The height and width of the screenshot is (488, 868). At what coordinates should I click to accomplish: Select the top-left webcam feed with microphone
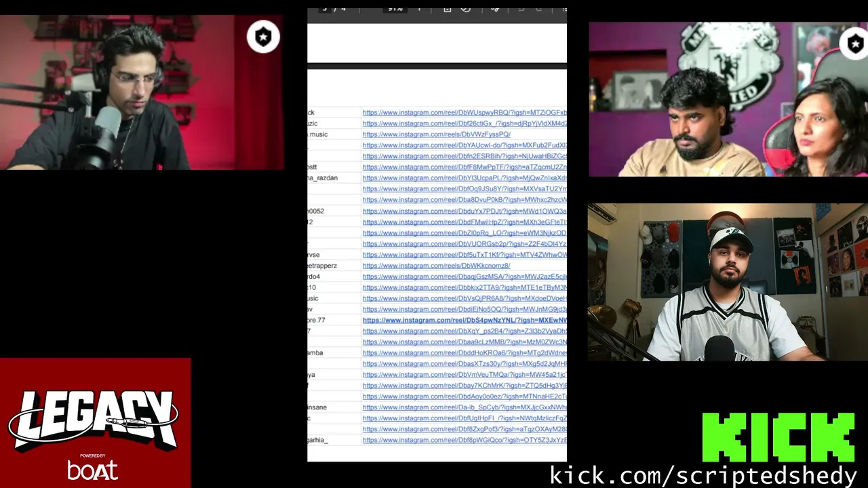[142, 92]
